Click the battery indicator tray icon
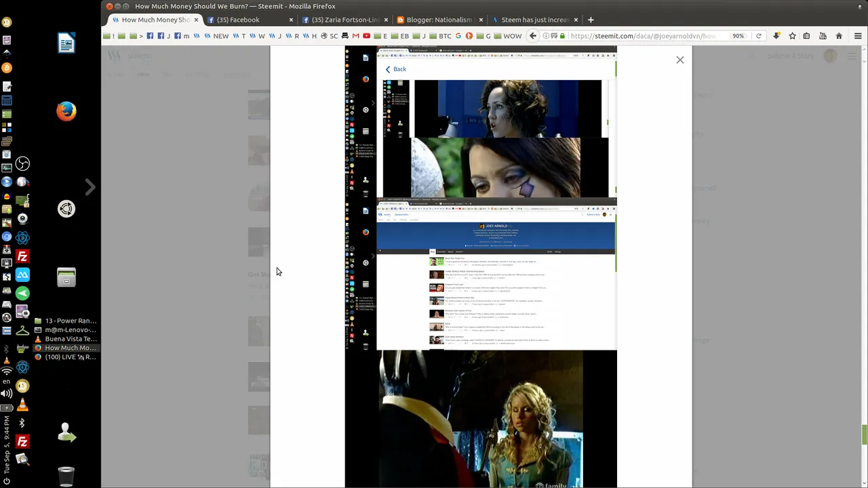 (7, 407)
